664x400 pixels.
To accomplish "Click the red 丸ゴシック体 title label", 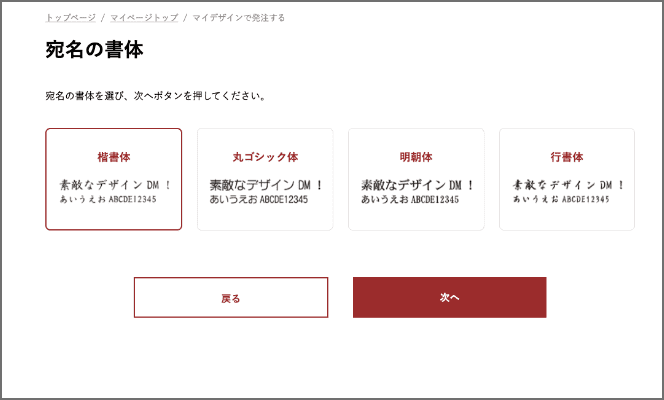I will [266, 157].
